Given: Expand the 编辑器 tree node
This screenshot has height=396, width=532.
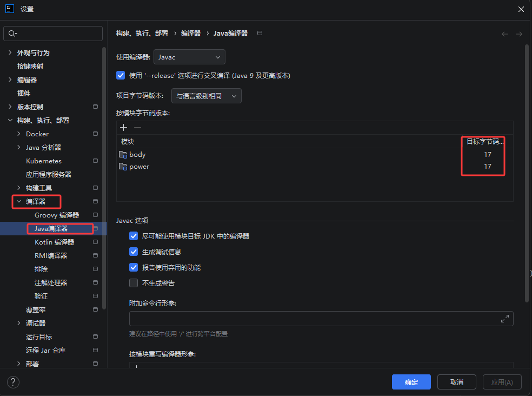Looking at the screenshot, I should click(10, 80).
